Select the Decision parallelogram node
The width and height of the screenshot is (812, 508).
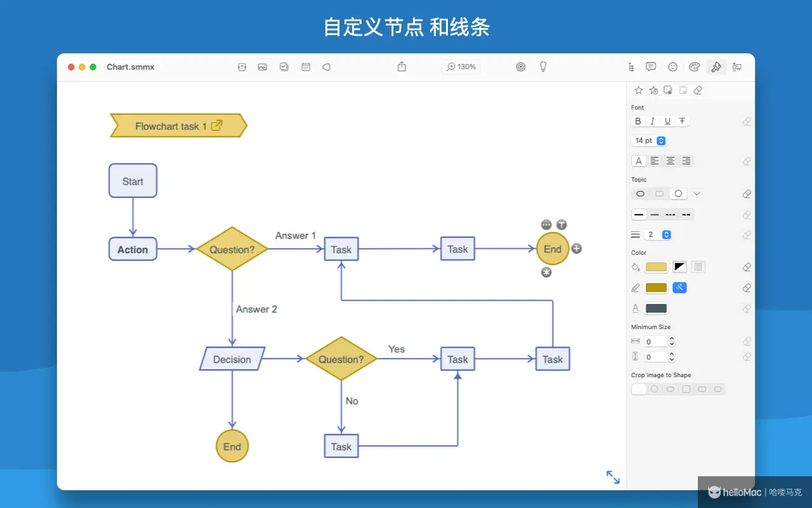[232, 359]
